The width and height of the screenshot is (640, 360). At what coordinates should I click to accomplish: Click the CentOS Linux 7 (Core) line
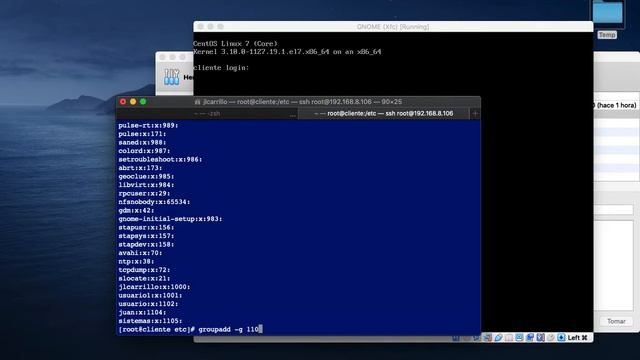[x=235, y=43]
